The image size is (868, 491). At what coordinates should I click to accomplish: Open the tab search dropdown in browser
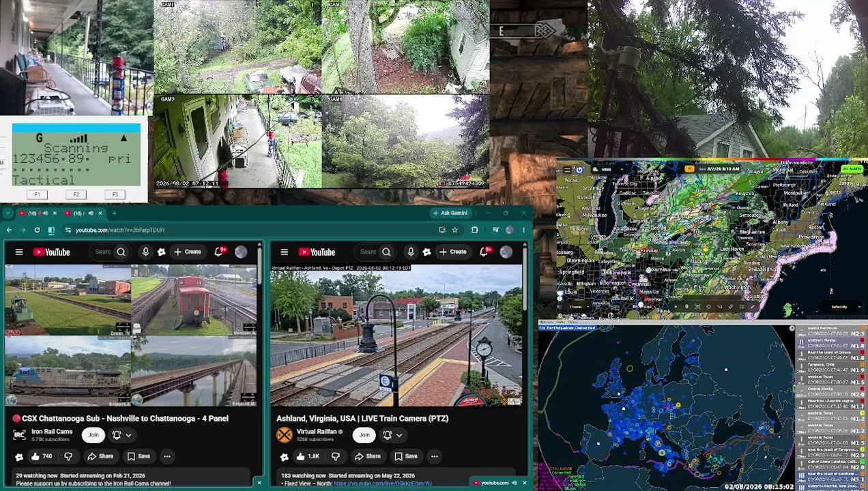(8, 213)
